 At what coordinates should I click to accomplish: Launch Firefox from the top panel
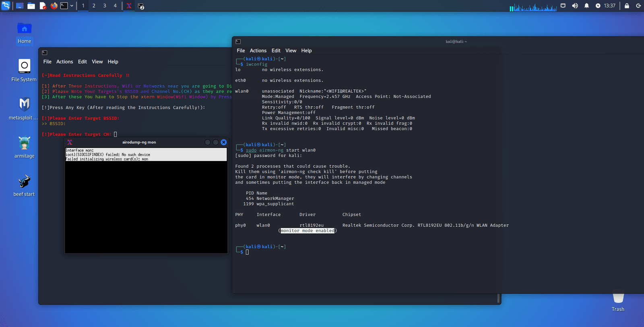pos(54,6)
